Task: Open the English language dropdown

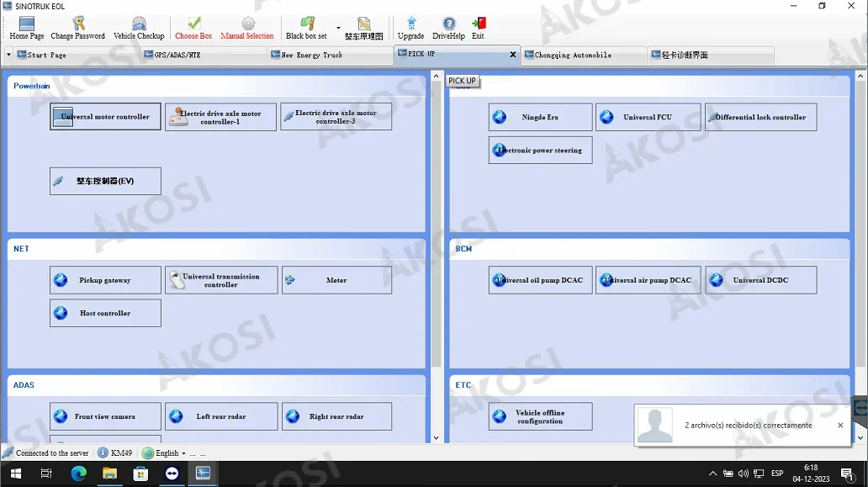Action: 163,453
